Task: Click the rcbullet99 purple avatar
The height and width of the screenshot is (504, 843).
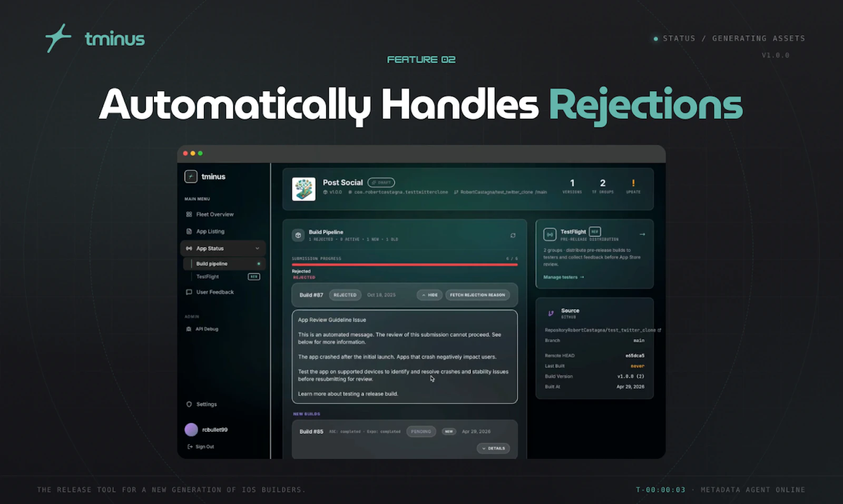Action: [191, 430]
